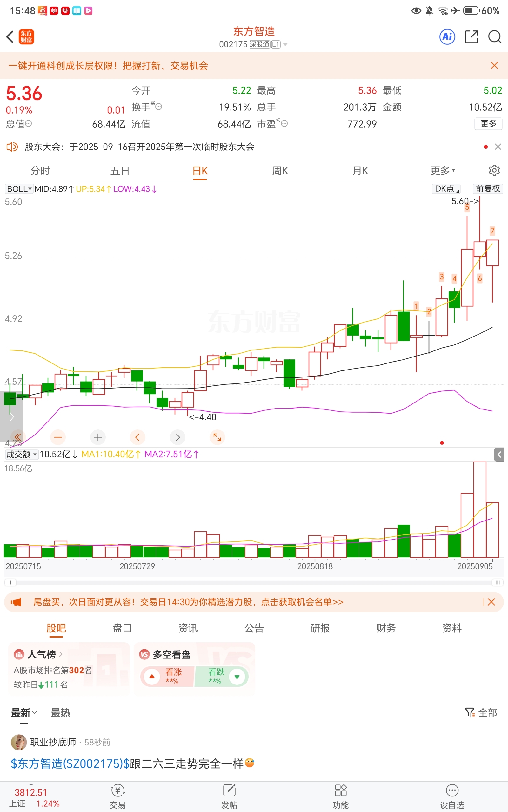Open 职业抄底师 user avatar
Screen dimensions: 508x812
pos(19,742)
